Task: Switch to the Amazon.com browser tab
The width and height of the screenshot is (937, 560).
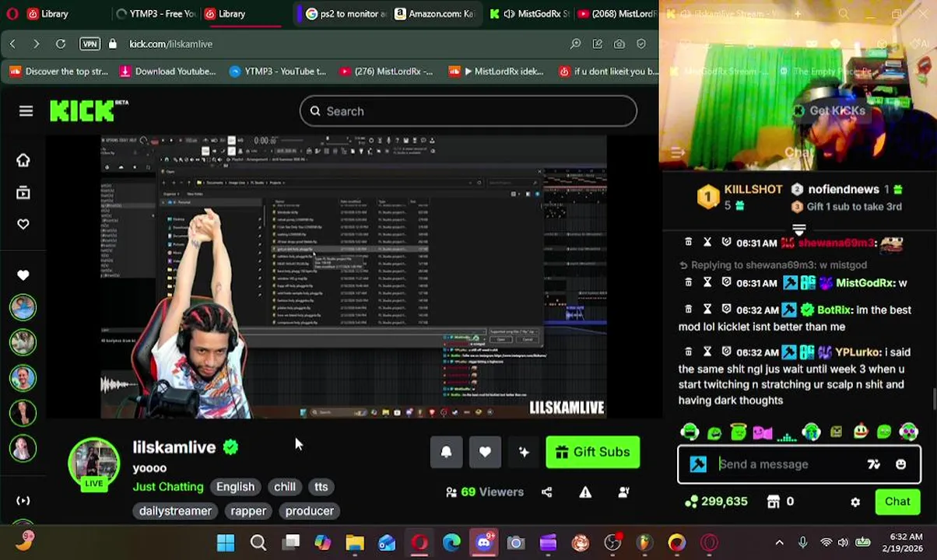Action: pos(434,13)
